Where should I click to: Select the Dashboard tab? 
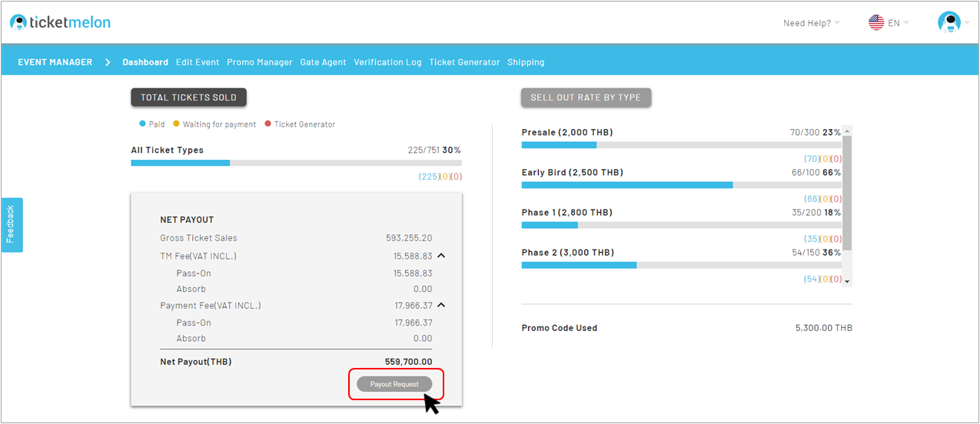tap(145, 62)
